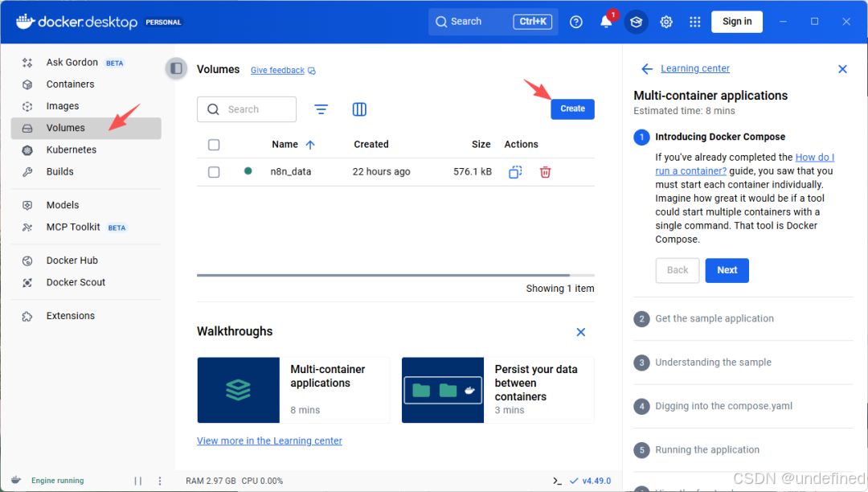Open Multi-container applications walkthrough thumbnail

click(239, 390)
